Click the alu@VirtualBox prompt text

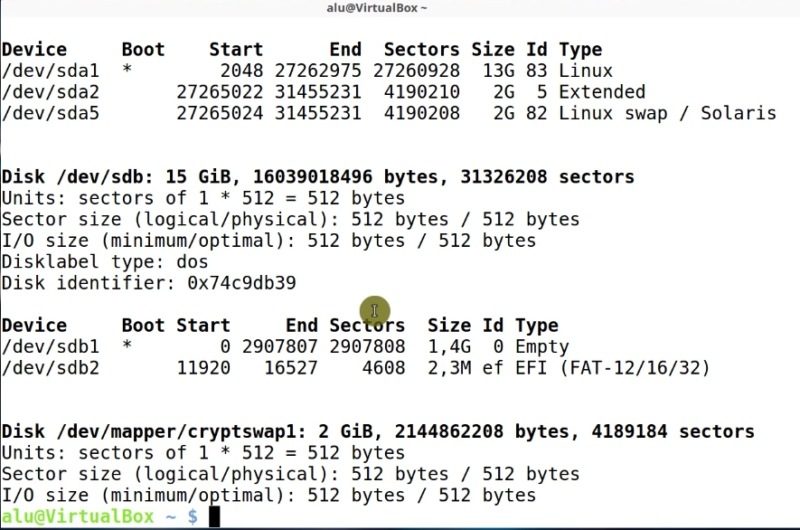[x=78, y=516]
